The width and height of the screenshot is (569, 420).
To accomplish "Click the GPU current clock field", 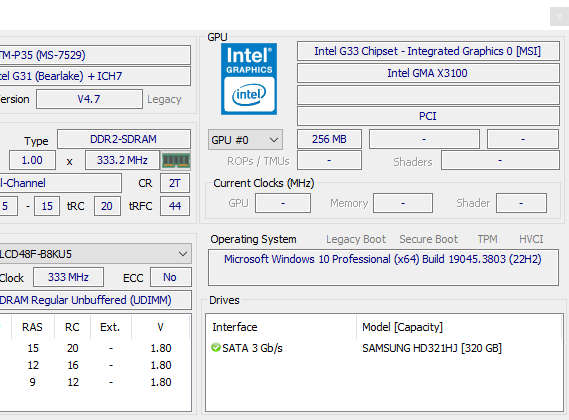I will point(283,203).
